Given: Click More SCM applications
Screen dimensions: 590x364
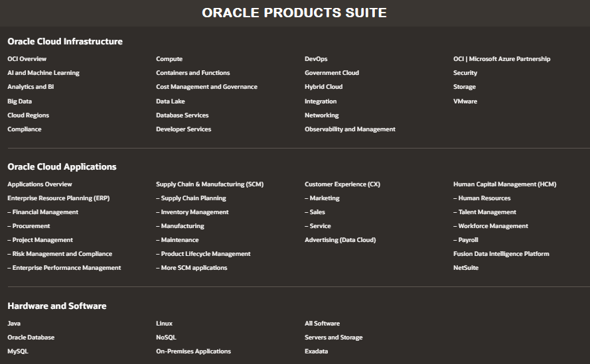Looking at the screenshot, I should point(192,268).
